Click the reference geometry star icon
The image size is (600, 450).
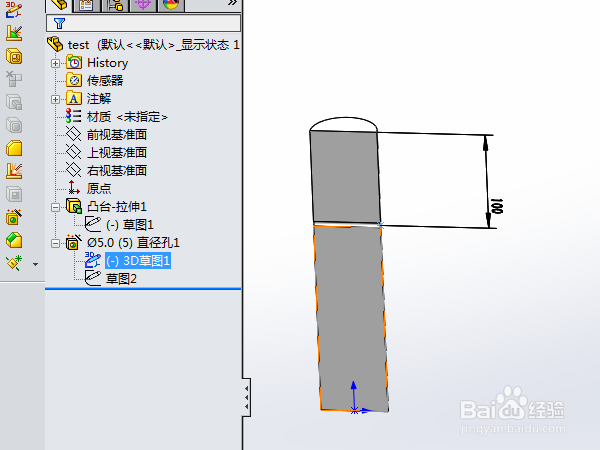pos(14,263)
